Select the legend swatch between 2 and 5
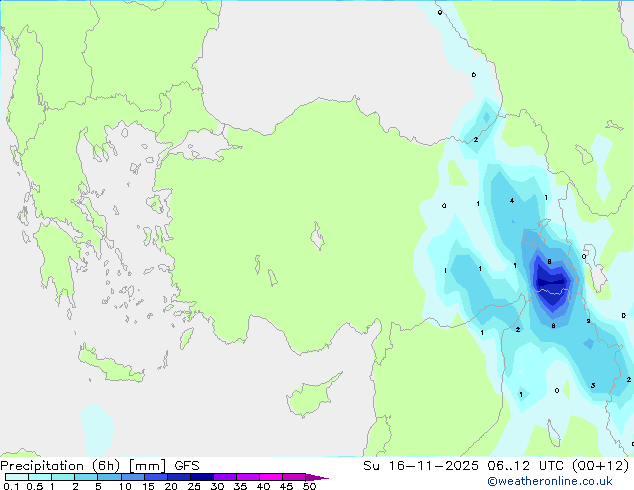The height and width of the screenshot is (490, 634). [86, 477]
